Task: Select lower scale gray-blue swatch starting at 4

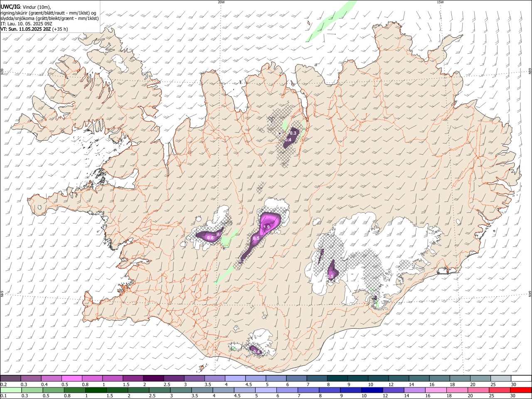Action: [x=223, y=390]
